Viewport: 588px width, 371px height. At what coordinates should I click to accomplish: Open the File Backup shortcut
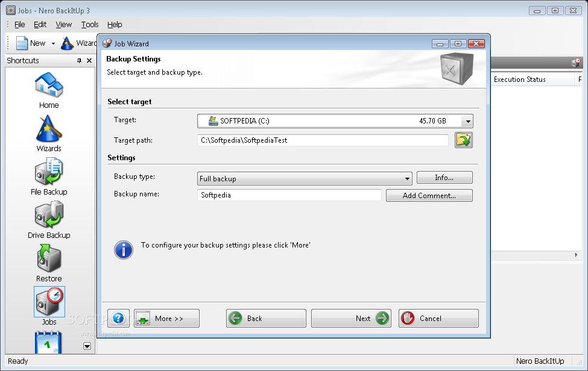click(x=49, y=176)
